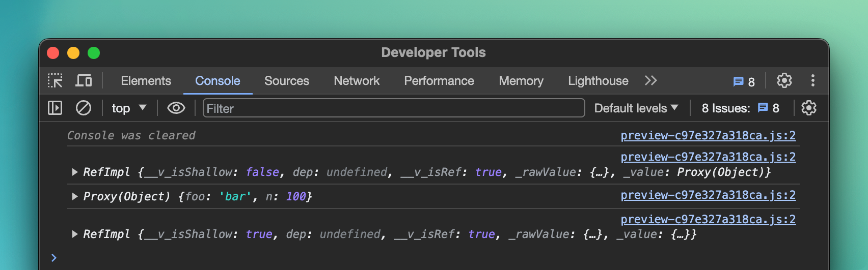Close the Developer Tools window

point(53,53)
